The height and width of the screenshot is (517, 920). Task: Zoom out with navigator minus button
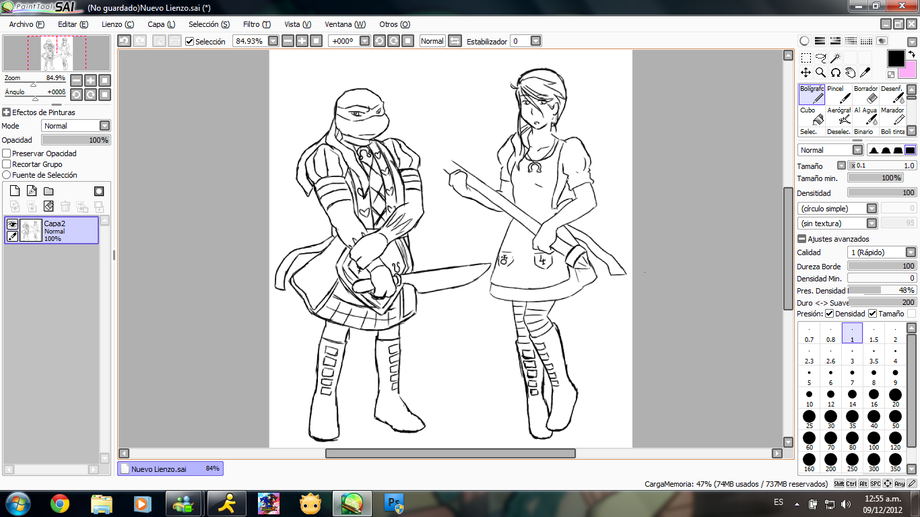(76, 80)
